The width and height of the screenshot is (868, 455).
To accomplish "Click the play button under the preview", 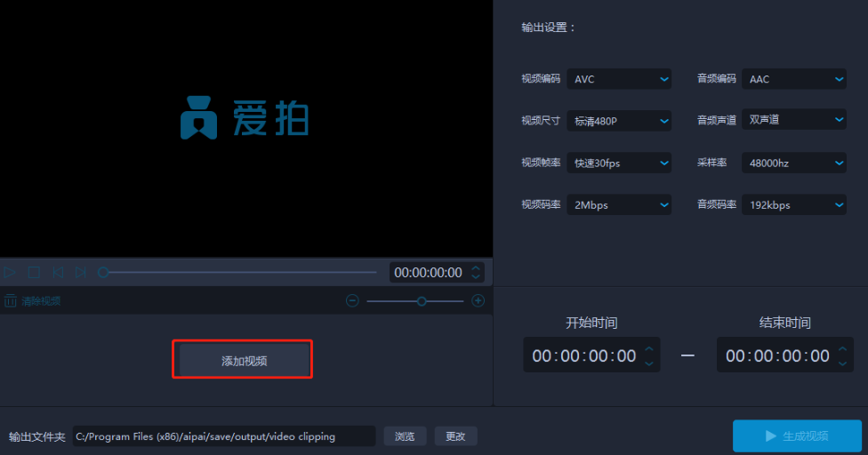I will coord(10,273).
